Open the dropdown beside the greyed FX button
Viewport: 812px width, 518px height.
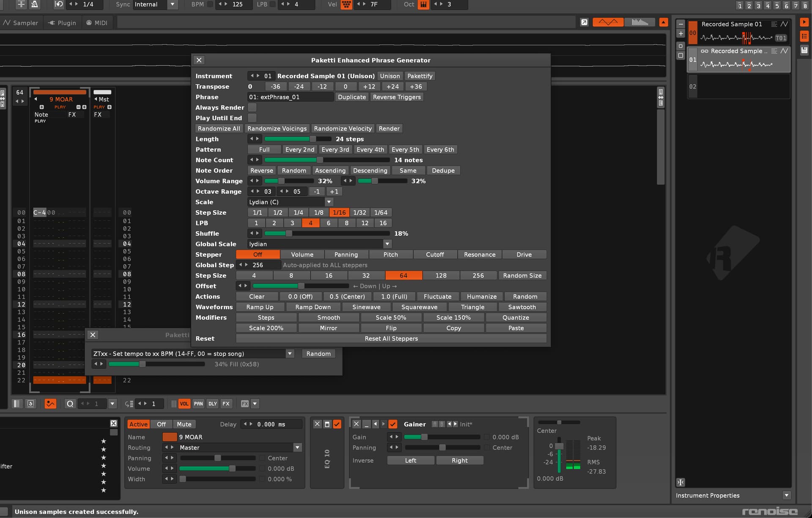pyautogui.click(x=255, y=403)
